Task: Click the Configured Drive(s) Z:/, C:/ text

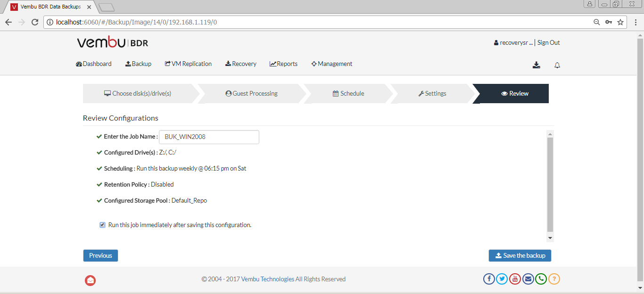Action: click(x=140, y=153)
